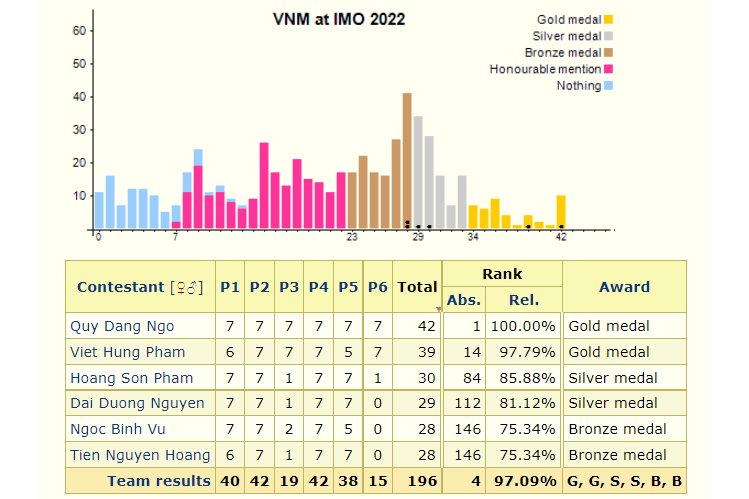Click the Honourable mention legend swatch

click(608, 70)
